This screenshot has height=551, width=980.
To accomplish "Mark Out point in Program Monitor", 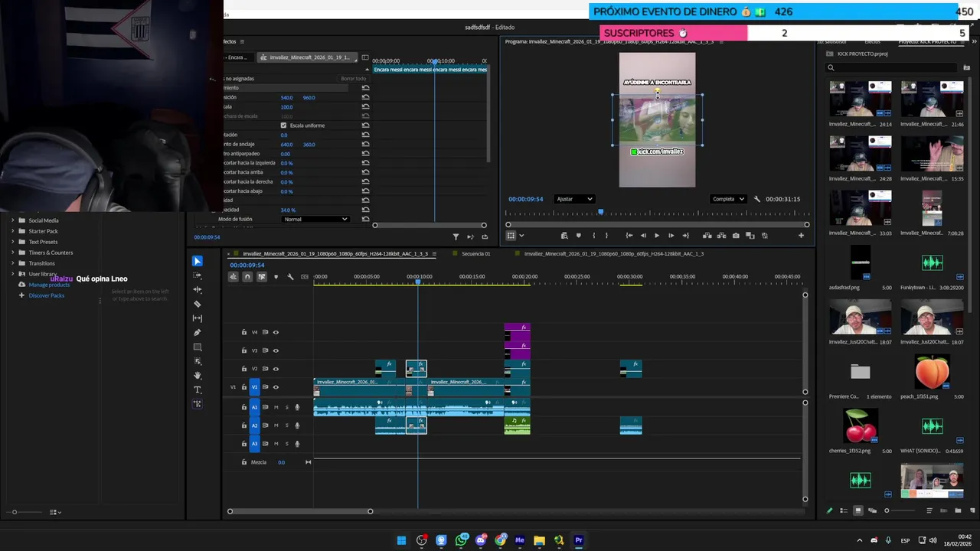I will click(606, 236).
